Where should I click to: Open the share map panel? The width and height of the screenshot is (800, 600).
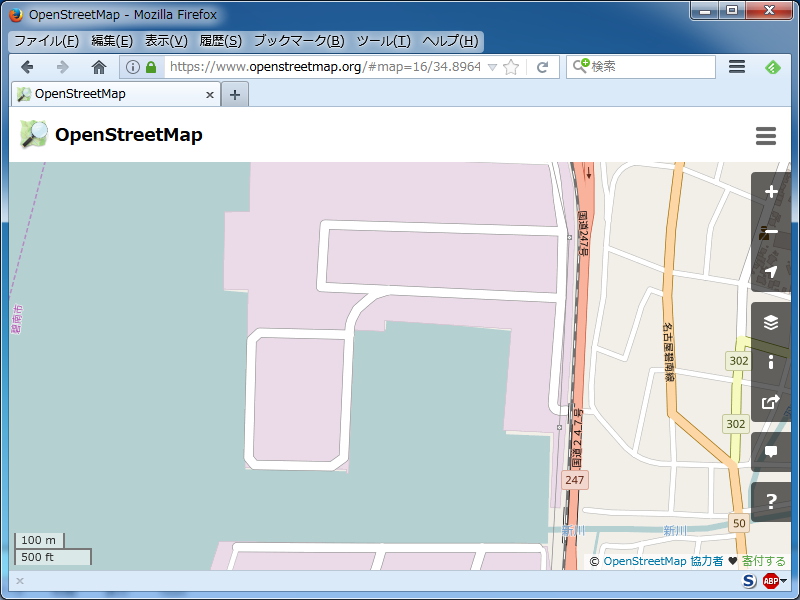pyautogui.click(x=771, y=402)
